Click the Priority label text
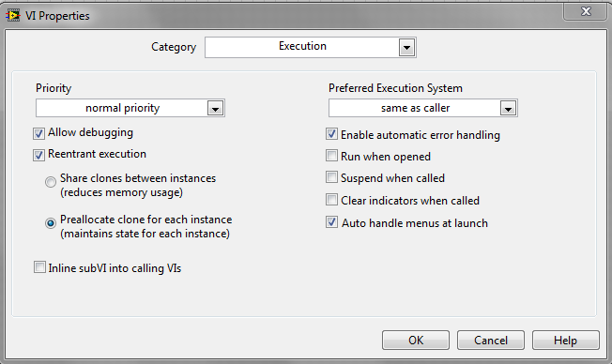 tap(54, 88)
